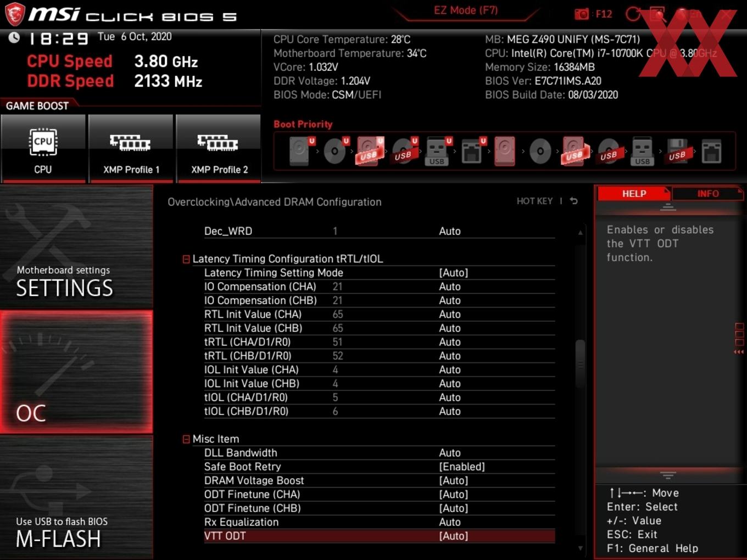The height and width of the screenshot is (560, 747).
Task: Click the GAME BOOST label
Action: click(x=37, y=106)
